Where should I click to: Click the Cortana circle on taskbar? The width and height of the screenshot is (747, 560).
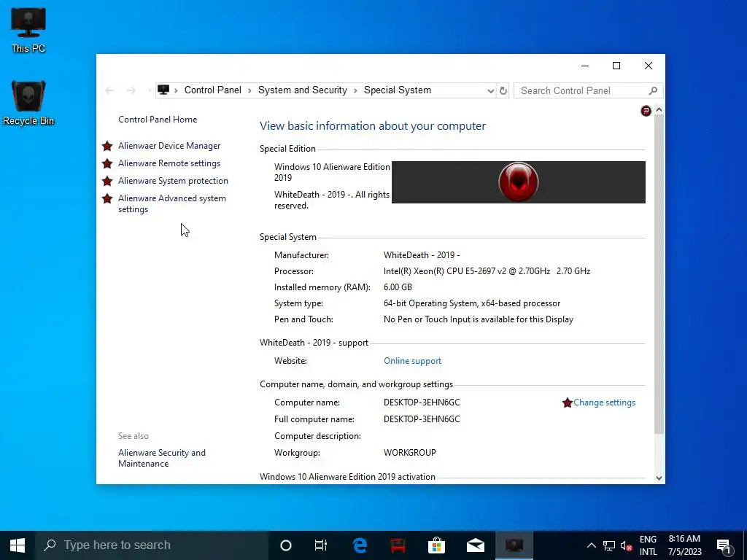pyautogui.click(x=286, y=545)
